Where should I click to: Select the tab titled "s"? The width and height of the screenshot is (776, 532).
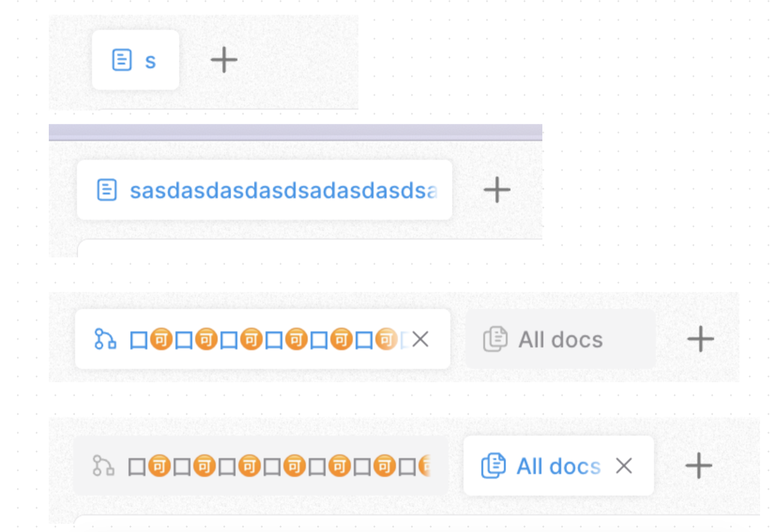coord(150,61)
